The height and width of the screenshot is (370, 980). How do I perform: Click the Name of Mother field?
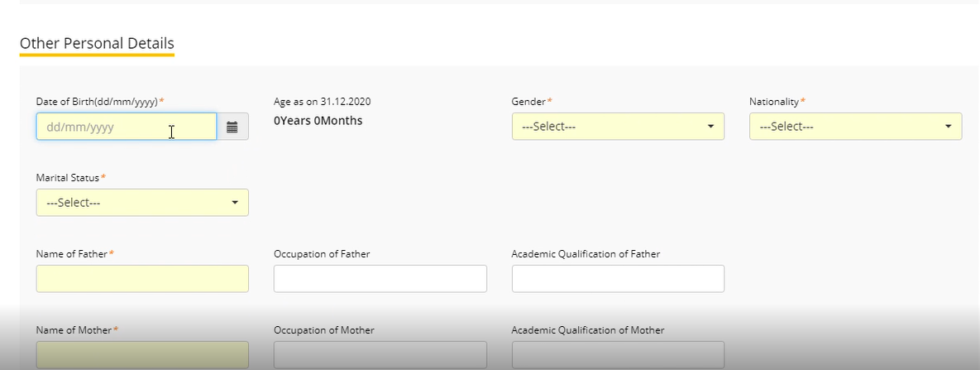pyautogui.click(x=142, y=355)
